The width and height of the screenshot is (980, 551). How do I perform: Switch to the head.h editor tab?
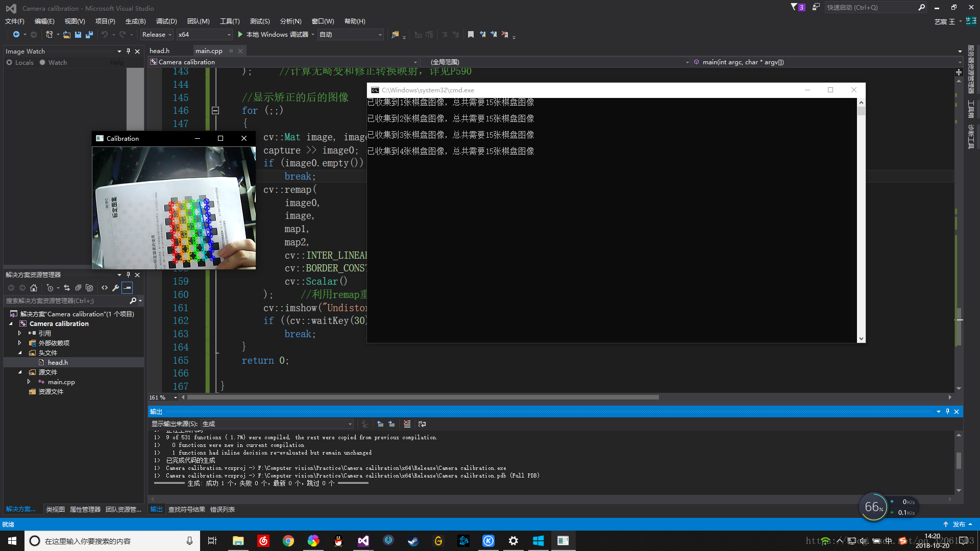pyautogui.click(x=160, y=51)
